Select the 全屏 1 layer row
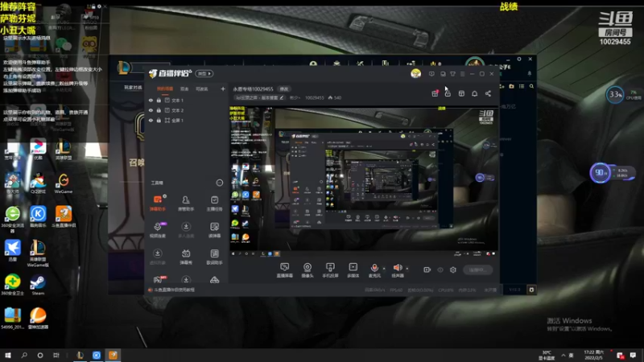The height and width of the screenshot is (362, 644). click(x=187, y=120)
